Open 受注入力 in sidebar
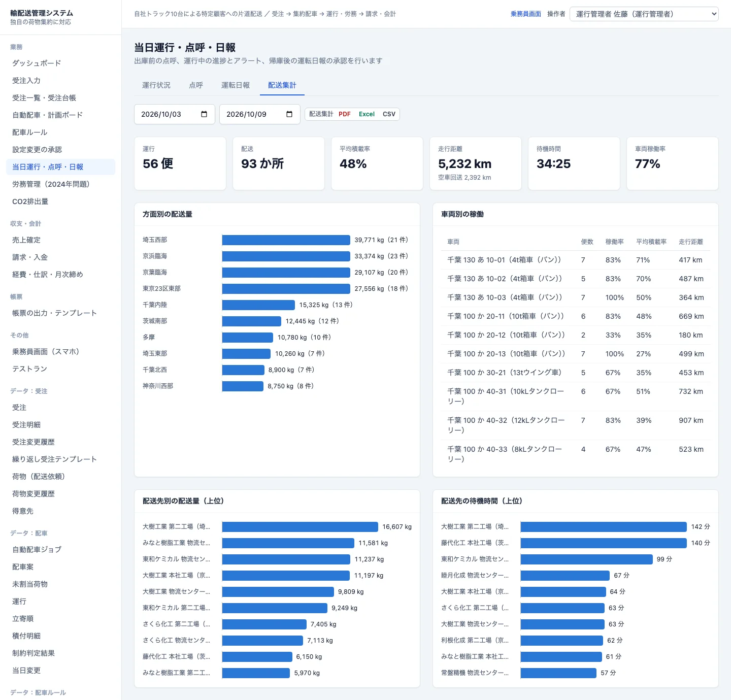 click(60, 81)
